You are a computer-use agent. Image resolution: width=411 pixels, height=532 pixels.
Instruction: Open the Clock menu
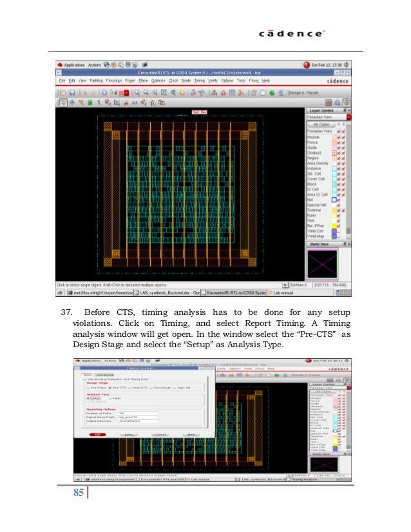pos(173,81)
